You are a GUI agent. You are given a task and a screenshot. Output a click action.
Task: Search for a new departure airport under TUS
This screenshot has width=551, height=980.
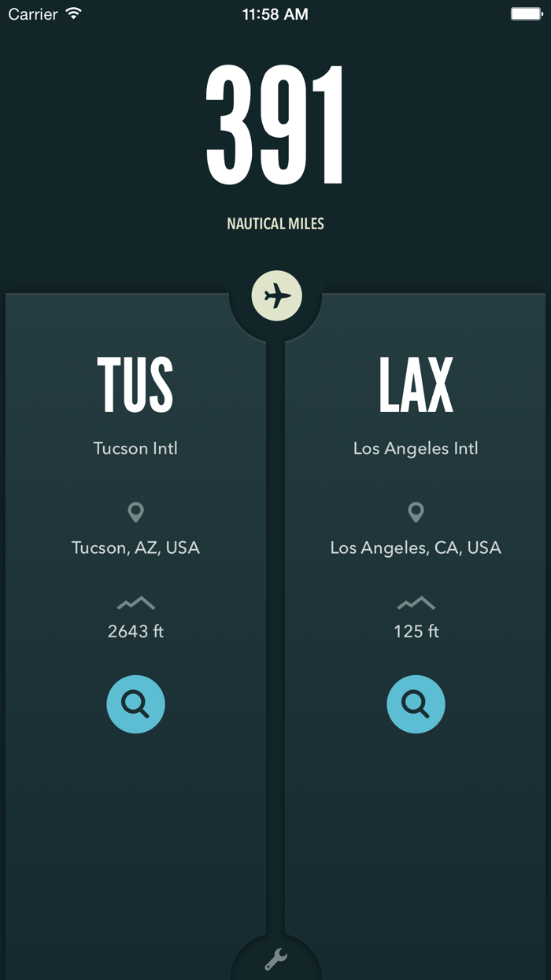135,704
